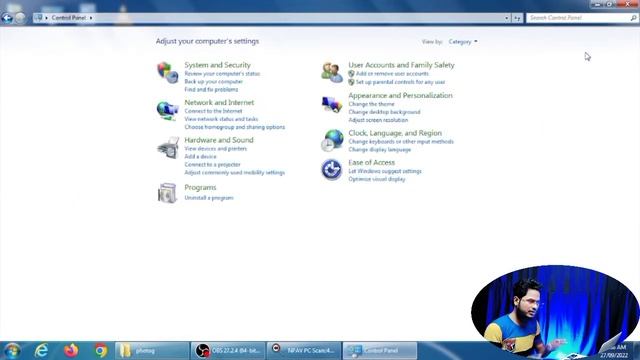Click Optimize visual display
Viewport: 640px width, 360px height.
pos(377,179)
